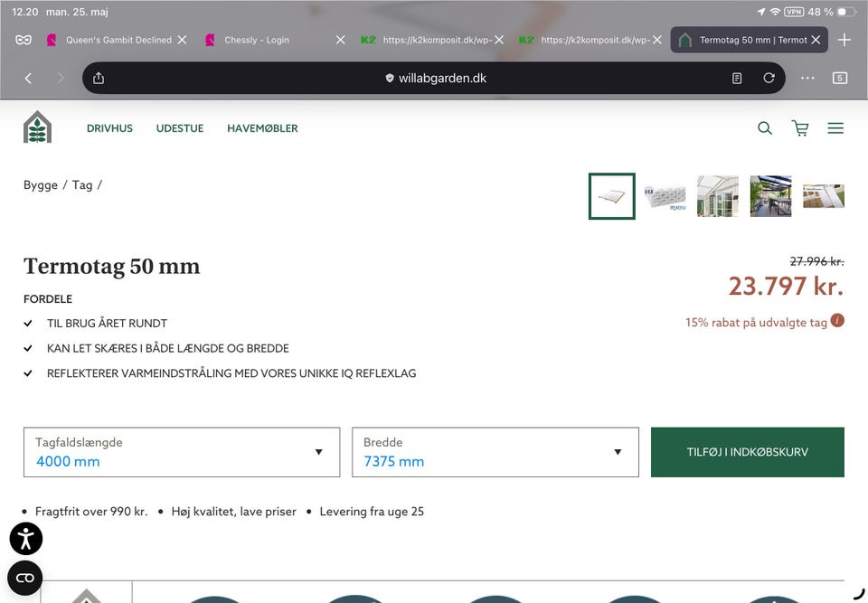Click 'TIL BRUG ÅRET RUNDT' text
The height and width of the screenshot is (603, 868).
coord(107,324)
